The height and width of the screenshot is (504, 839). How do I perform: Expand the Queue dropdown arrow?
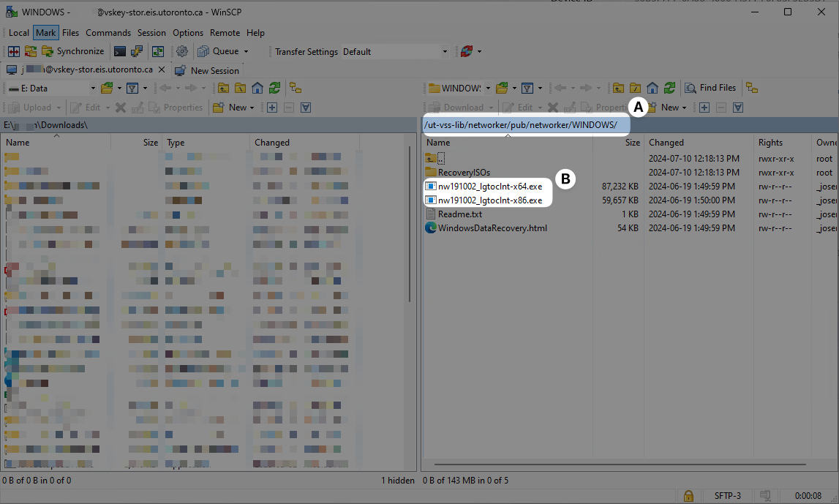pyautogui.click(x=246, y=52)
